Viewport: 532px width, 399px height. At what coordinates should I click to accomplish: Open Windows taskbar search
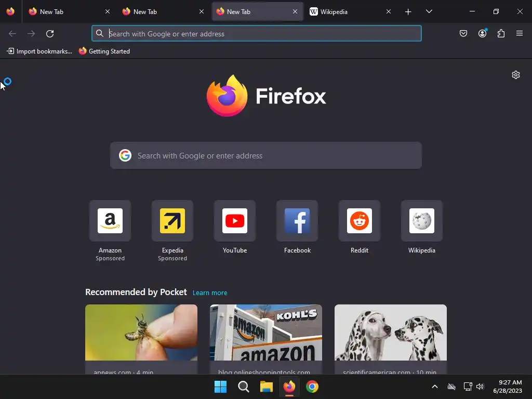tap(243, 387)
